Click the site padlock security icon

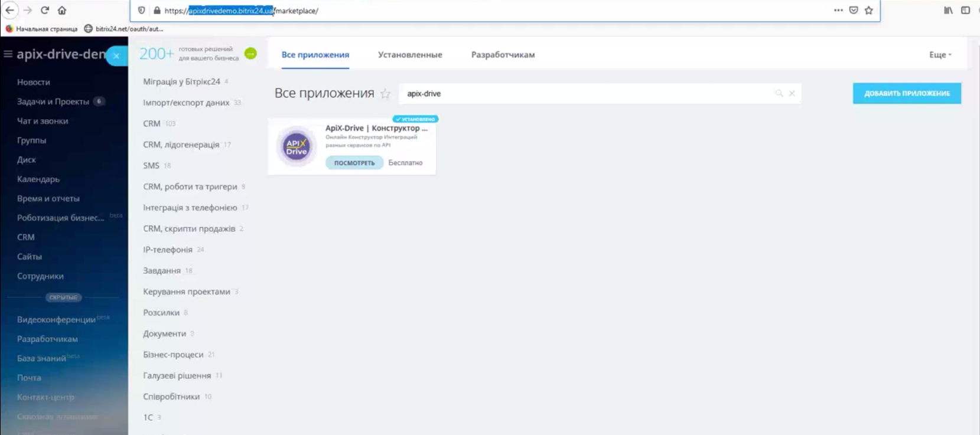click(x=157, y=10)
